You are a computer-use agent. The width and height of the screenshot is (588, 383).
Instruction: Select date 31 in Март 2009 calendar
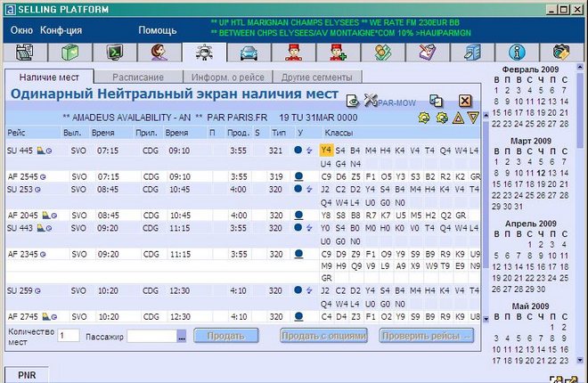519,207
